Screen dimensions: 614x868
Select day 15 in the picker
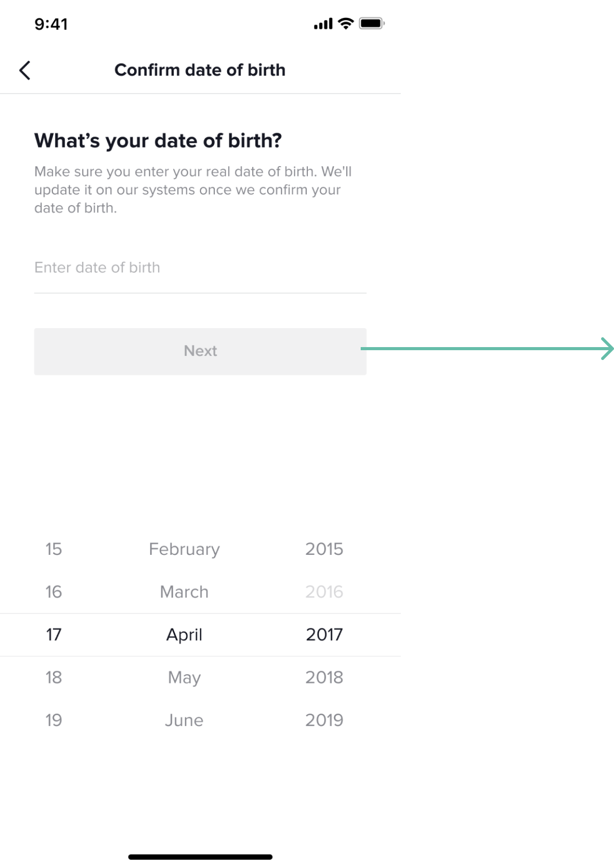53,549
